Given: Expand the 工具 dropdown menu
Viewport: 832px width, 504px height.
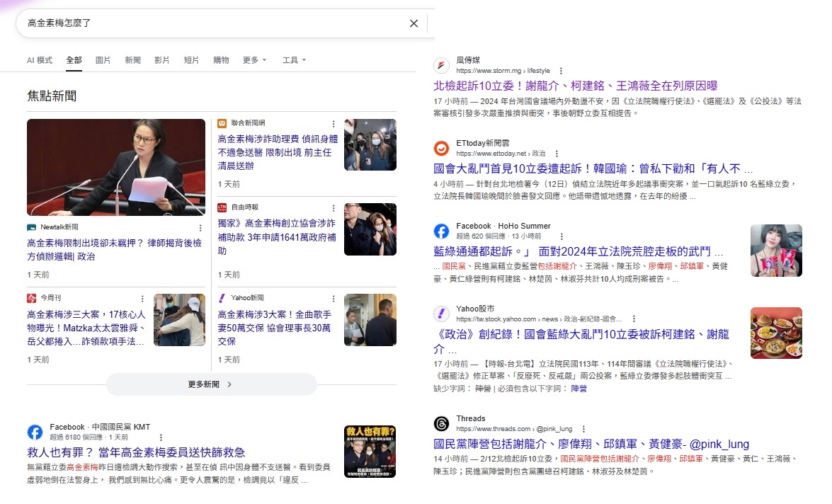Looking at the screenshot, I should click(x=294, y=60).
